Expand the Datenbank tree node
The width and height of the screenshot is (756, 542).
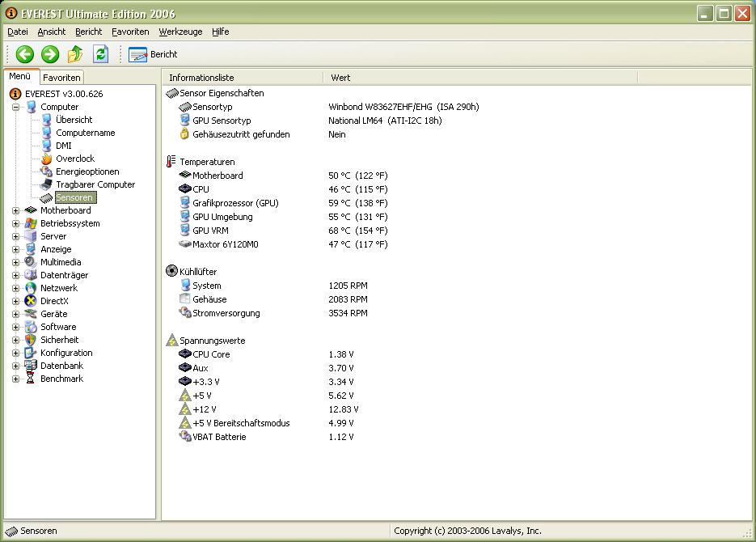pyautogui.click(x=16, y=366)
